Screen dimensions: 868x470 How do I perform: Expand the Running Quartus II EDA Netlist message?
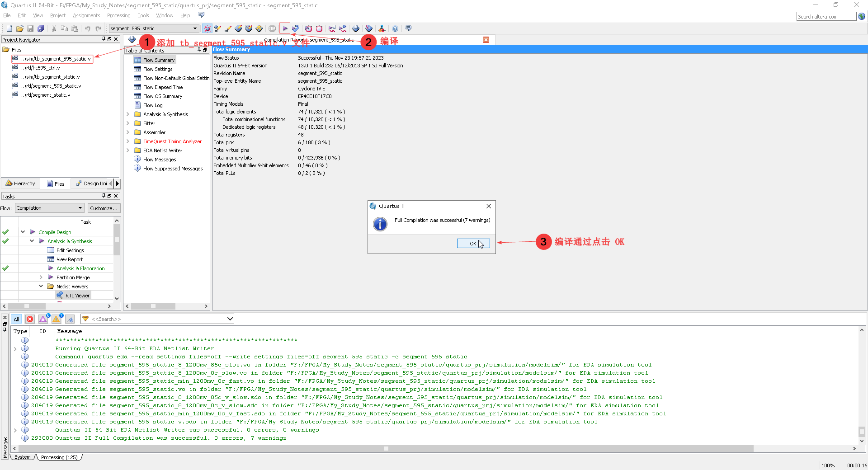pyautogui.click(x=15, y=348)
